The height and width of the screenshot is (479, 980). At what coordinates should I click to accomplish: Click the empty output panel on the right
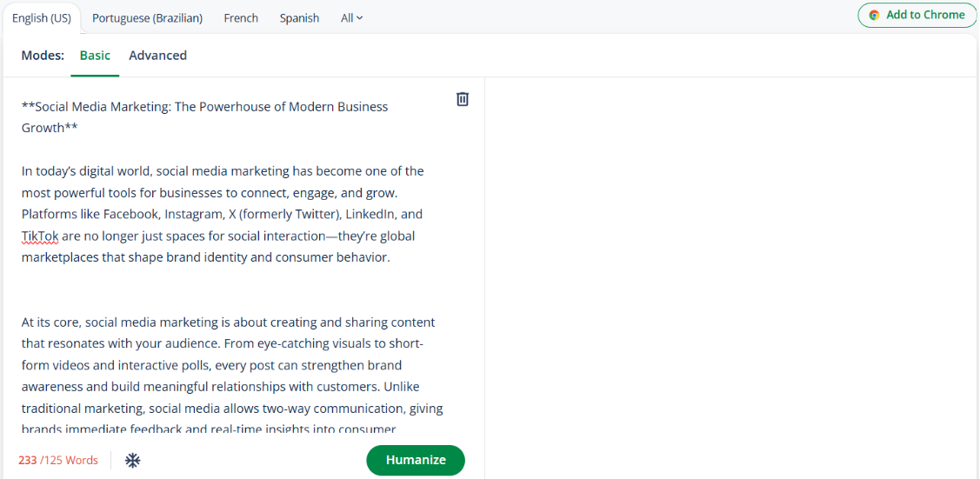coord(730,261)
